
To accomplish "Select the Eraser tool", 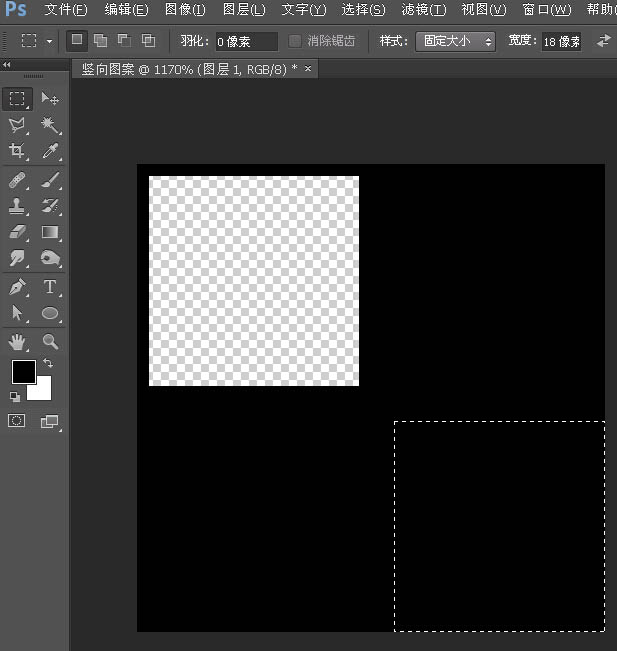I will tap(17, 232).
